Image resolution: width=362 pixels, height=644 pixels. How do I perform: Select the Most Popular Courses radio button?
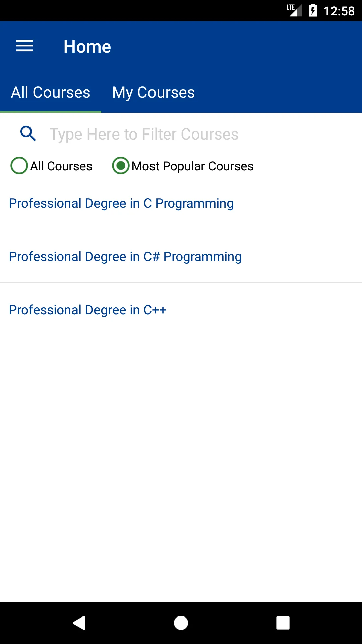coord(121,166)
